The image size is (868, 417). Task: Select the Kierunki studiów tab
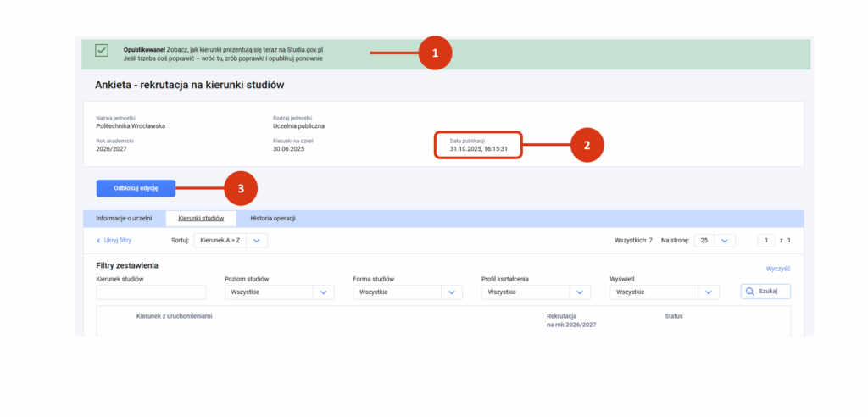201,219
